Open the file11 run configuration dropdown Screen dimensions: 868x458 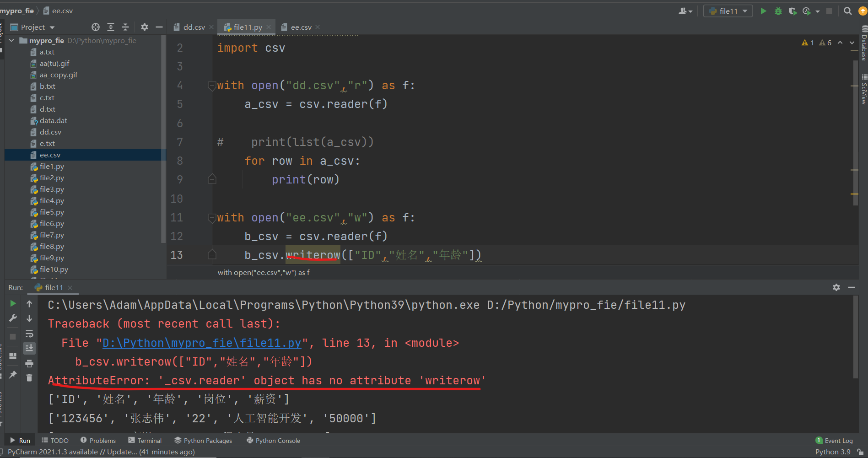tap(728, 11)
